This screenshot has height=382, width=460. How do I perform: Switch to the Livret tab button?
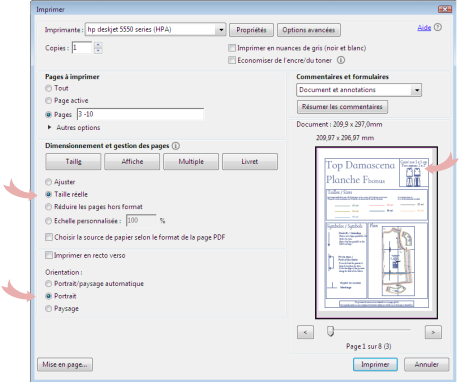coord(250,162)
